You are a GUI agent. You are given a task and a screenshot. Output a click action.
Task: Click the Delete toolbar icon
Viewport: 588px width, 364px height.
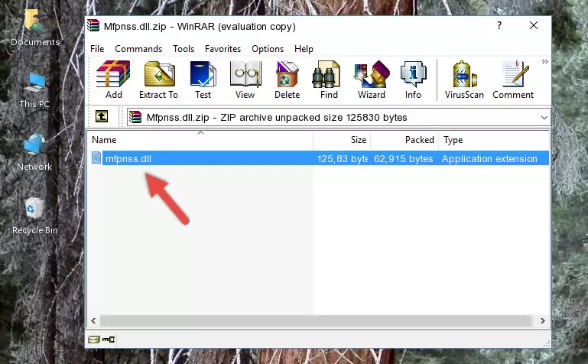tap(288, 80)
